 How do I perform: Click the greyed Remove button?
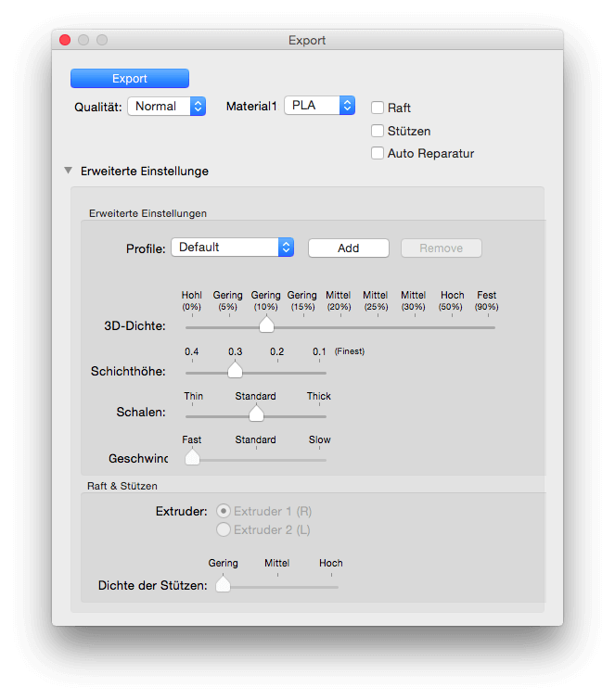pos(442,248)
